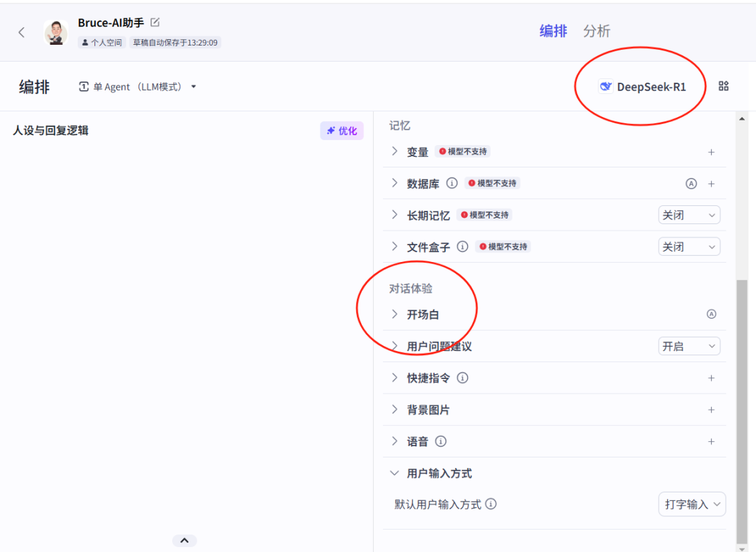Click the Bruce-AI助手 avatar image
This screenshot has width=756, height=552.
(x=56, y=33)
